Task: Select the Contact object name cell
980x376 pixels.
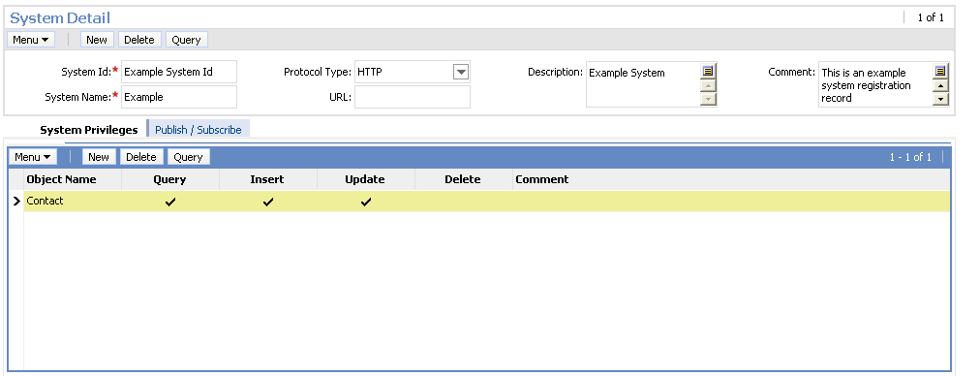Action: [x=73, y=201]
